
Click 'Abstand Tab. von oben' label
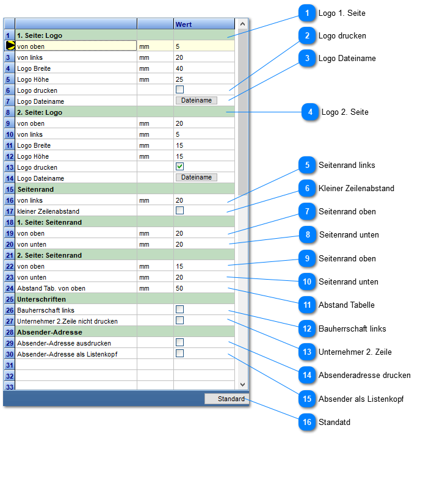51,288
